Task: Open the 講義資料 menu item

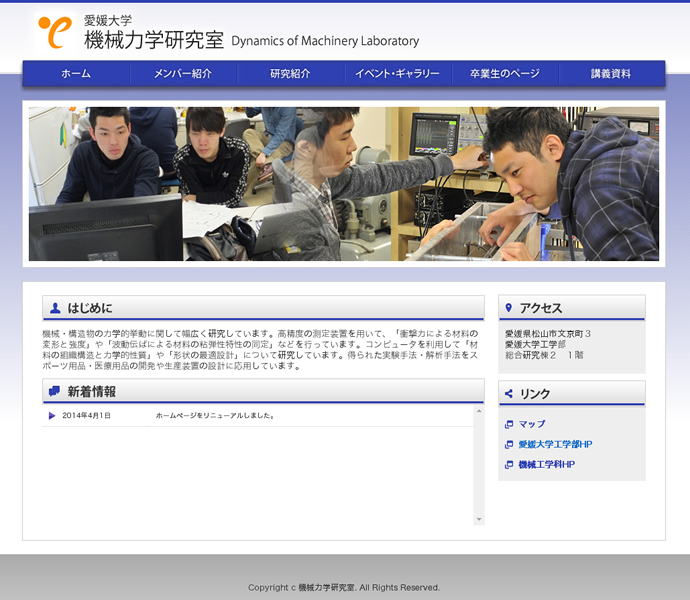Action: click(611, 74)
